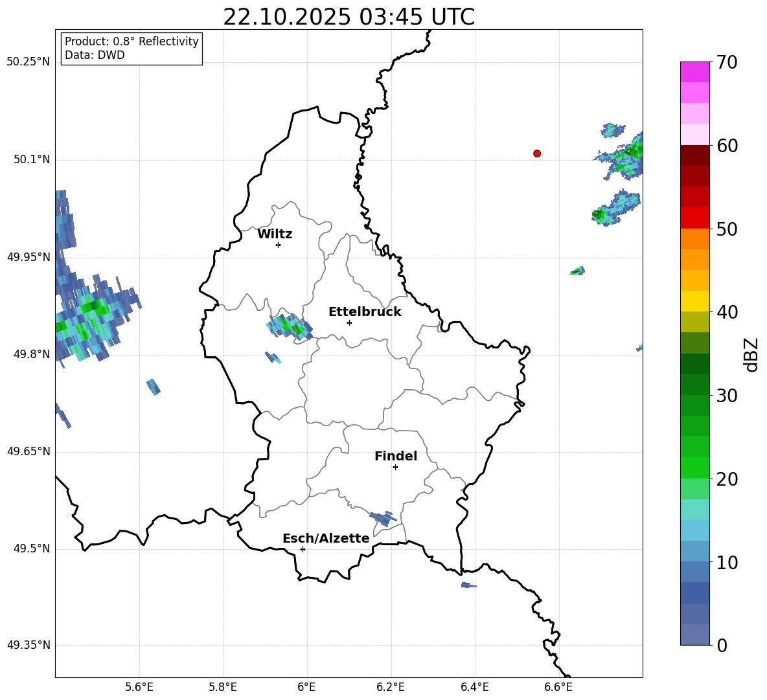Click the Findel location label
This screenshot has height=700, width=767.
pyautogui.click(x=396, y=456)
